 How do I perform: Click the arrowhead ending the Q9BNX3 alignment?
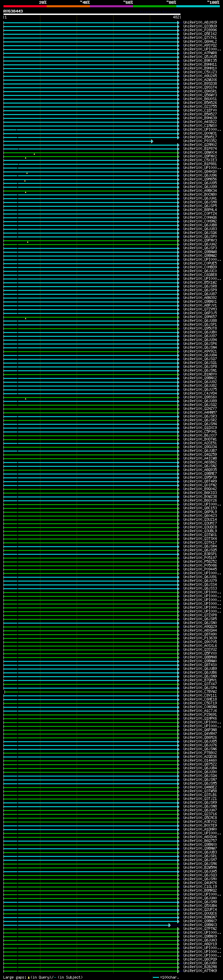tap(170, 925)
